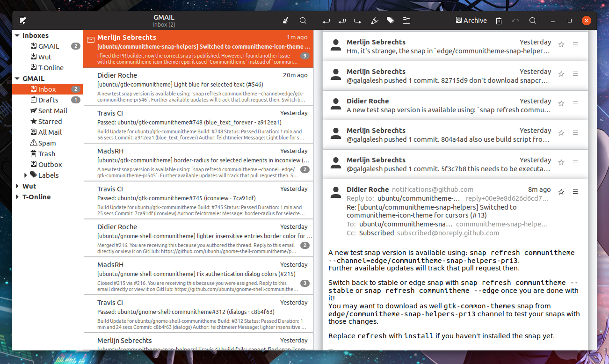Star Didier Roche message from 8m ago
This screenshot has width=609, height=364.
[x=561, y=192]
